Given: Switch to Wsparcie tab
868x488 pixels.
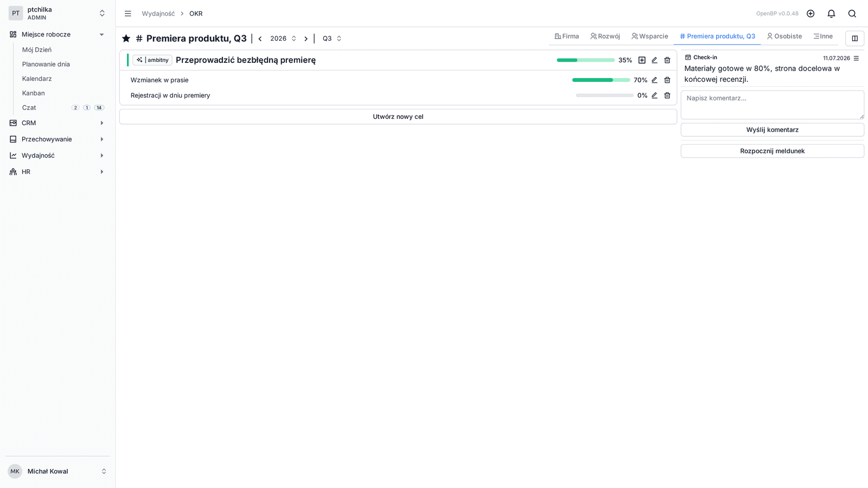Looking at the screenshot, I should [649, 36].
